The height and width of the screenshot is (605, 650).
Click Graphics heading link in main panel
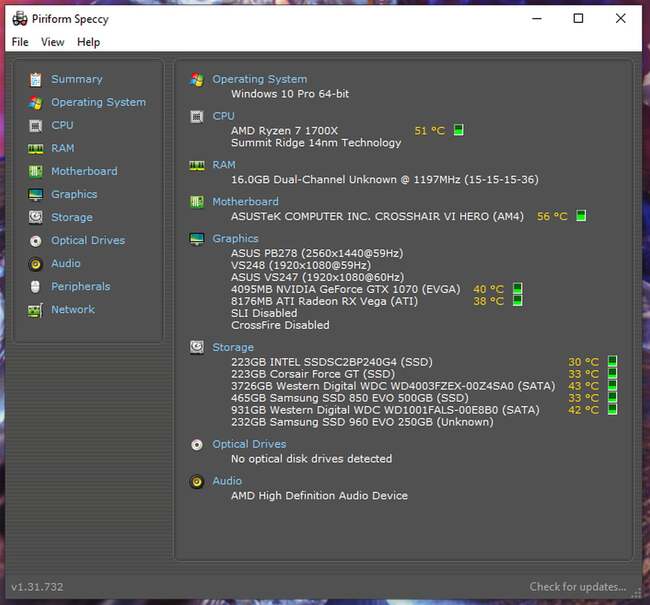(x=235, y=239)
